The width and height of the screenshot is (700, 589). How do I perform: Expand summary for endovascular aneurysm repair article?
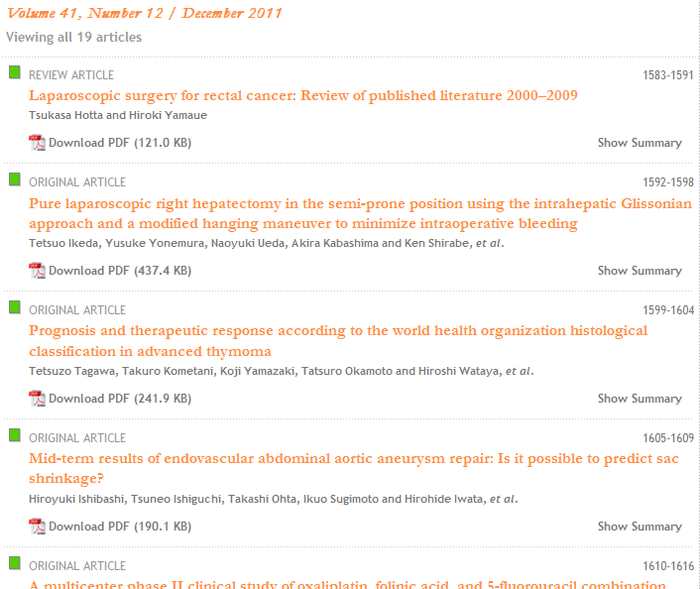tap(640, 527)
